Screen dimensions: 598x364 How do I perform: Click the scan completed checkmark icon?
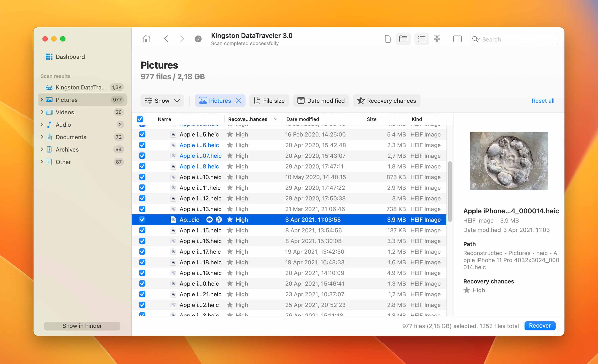(x=198, y=39)
